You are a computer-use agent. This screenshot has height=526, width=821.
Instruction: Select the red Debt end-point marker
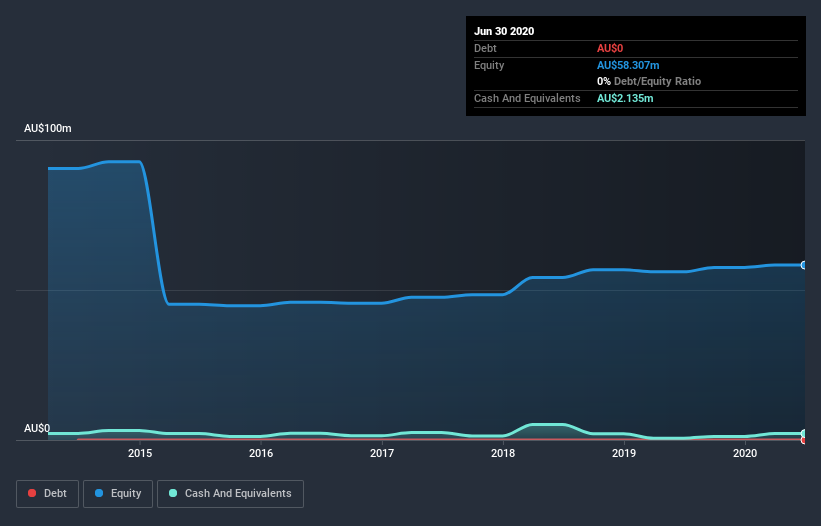click(x=804, y=440)
